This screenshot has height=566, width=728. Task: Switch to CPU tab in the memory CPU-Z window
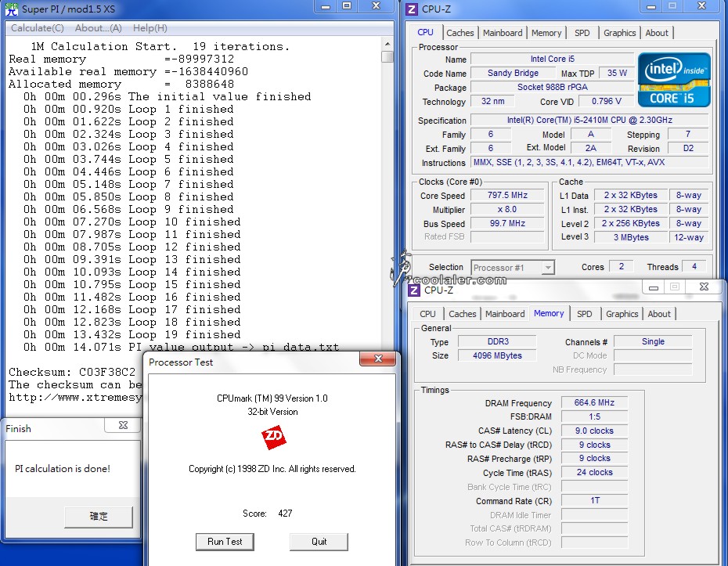(x=427, y=314)
